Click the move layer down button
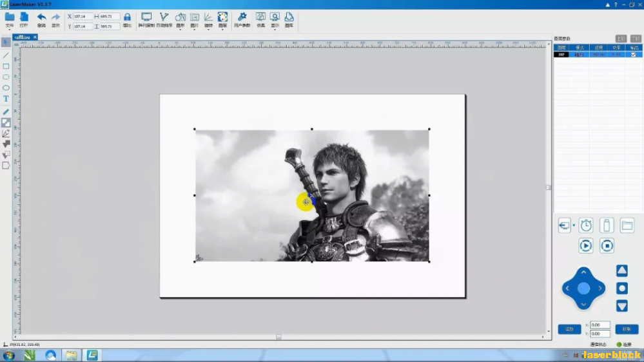Viewport: 644px width, 362px height. (636, 39)
